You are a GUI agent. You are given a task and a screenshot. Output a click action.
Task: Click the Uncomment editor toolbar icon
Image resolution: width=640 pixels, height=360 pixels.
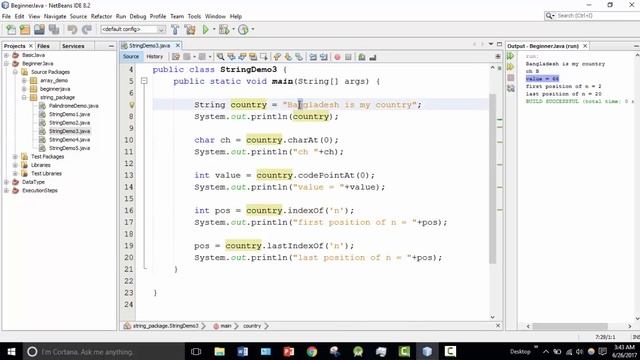tap(373, 57)
